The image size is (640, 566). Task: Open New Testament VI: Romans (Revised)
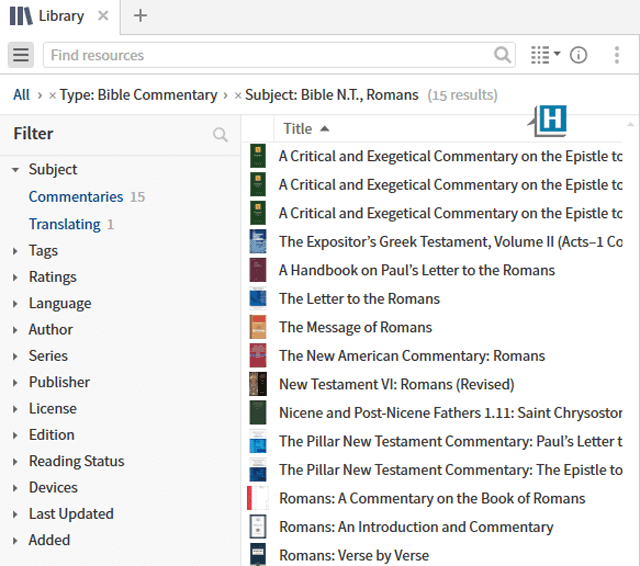click(396, 384)
